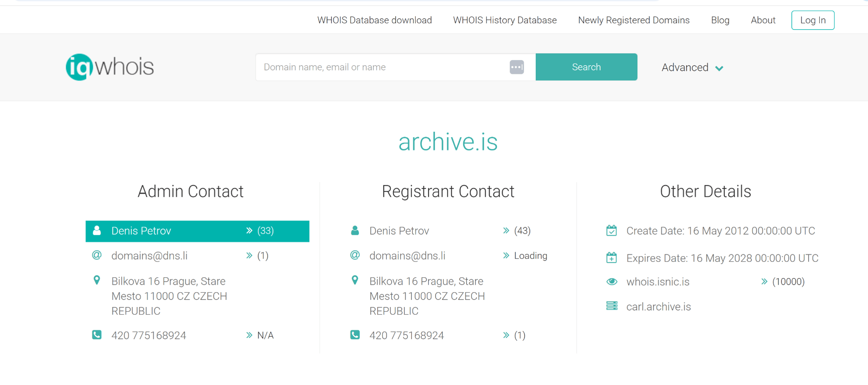The height and width of the screenshot is (385, 868).
Task: Click the eye icon beside whois.isnic.is
Action: point(611,282)
